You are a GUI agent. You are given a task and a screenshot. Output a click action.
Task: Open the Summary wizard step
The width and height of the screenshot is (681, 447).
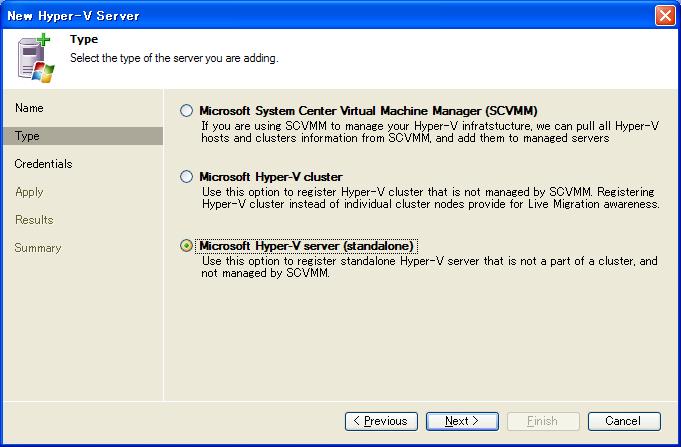click(38, 248)
